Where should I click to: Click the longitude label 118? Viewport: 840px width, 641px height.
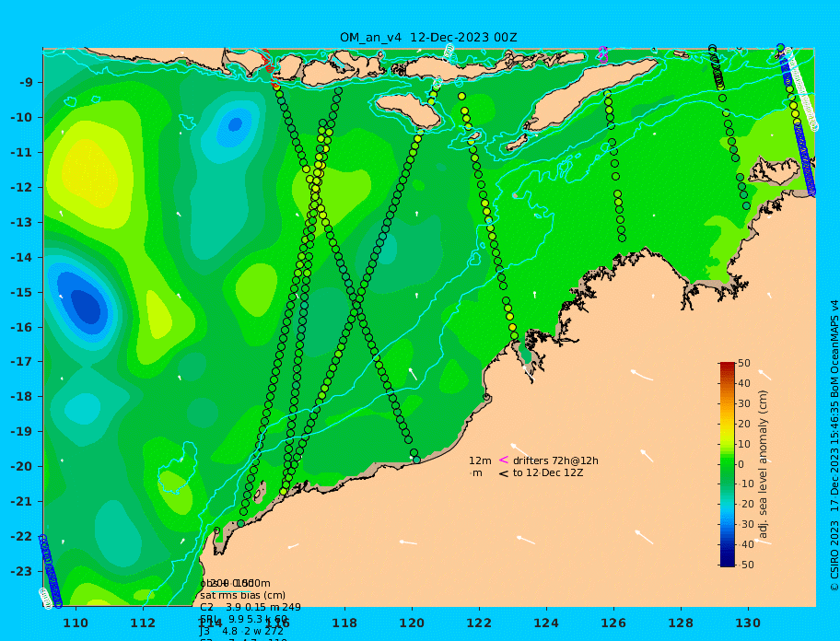point(344,623)
